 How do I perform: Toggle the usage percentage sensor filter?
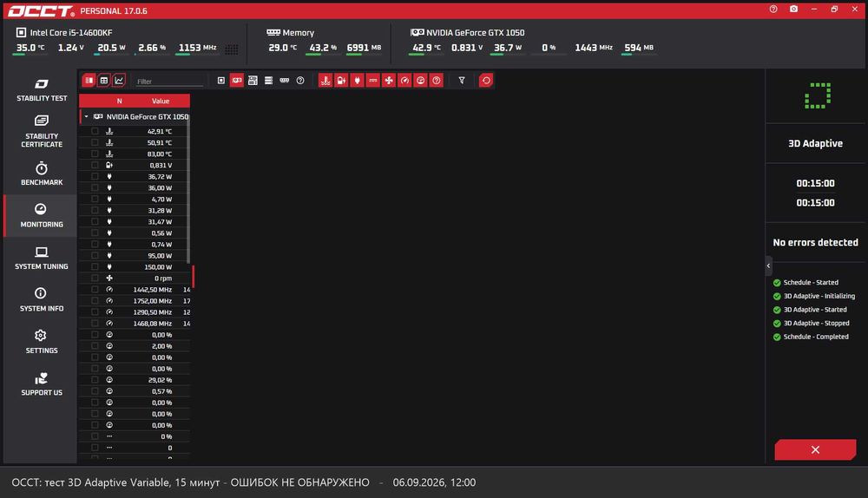click(x=421, y=81)
